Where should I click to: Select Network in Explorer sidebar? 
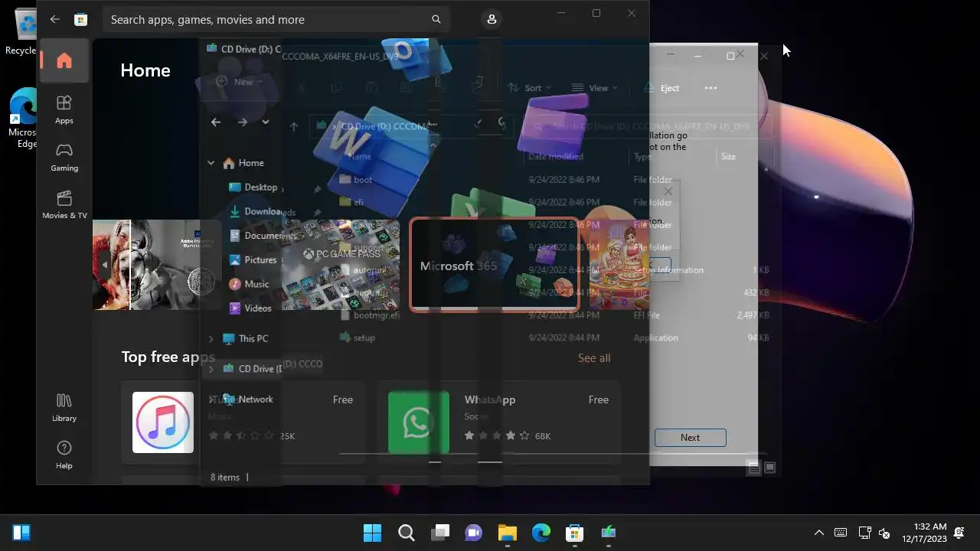[247, 399]
